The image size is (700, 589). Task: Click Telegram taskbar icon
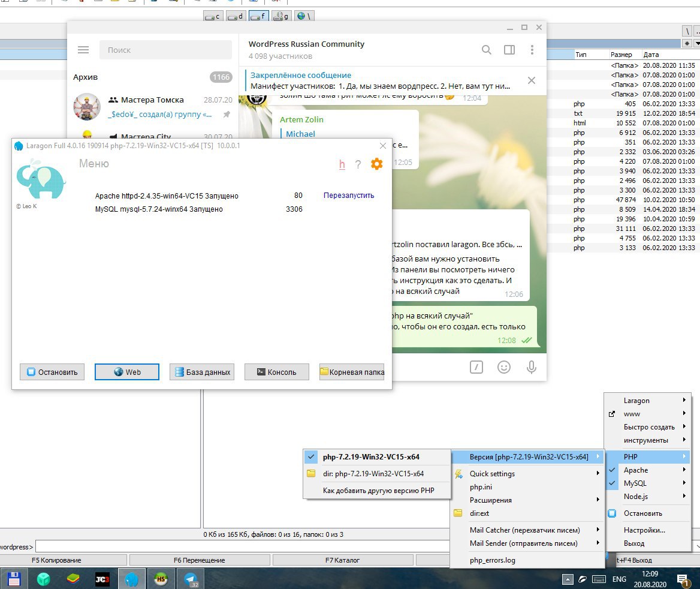click(x=191, y=579)
